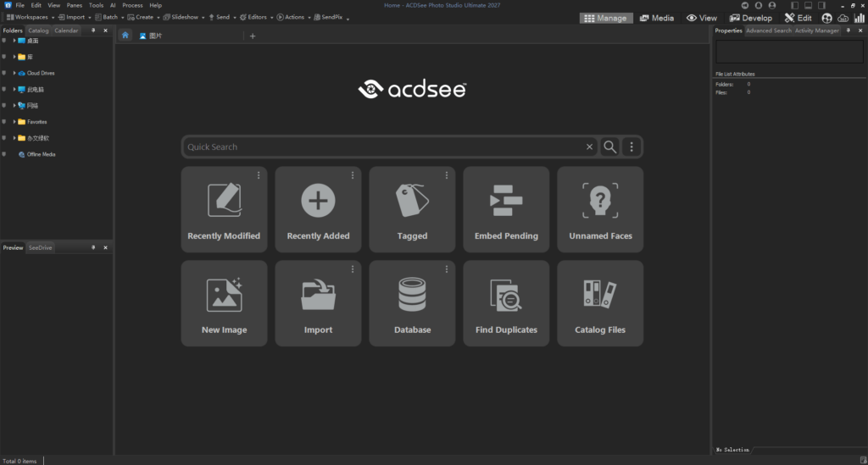This screenshot has height=465, width=868.
Task: Switch to Edit mode
Action: click(798, 18)
